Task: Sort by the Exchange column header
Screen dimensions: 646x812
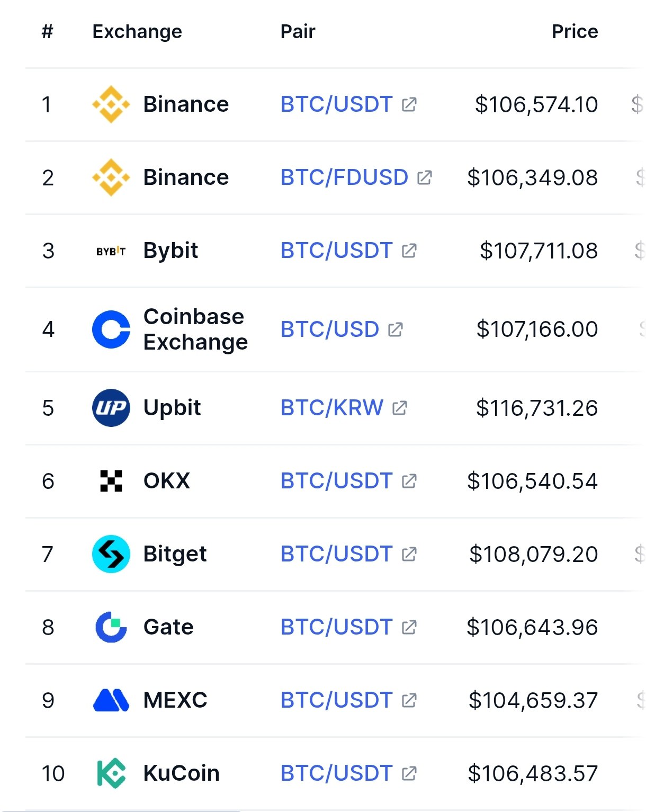Action: 137,32
